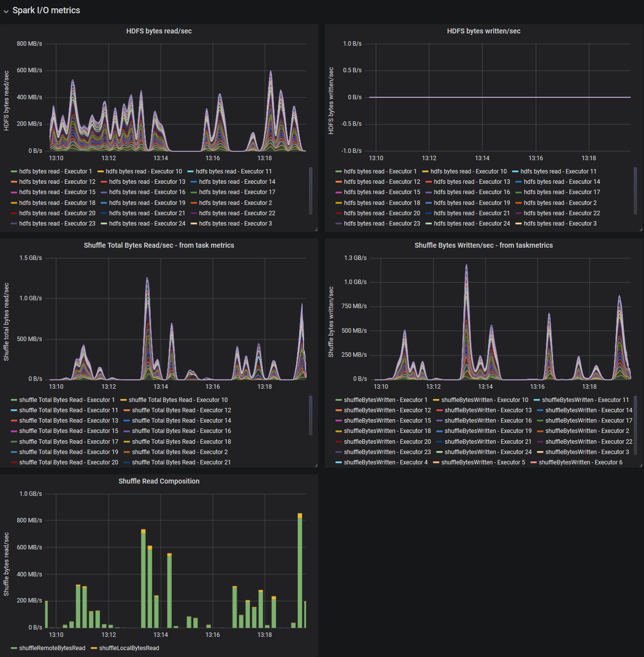The width and height of the screenshot is (644, 657).
Task: Collapse the Spark I/O metrics row chevron
Action: 6,11
